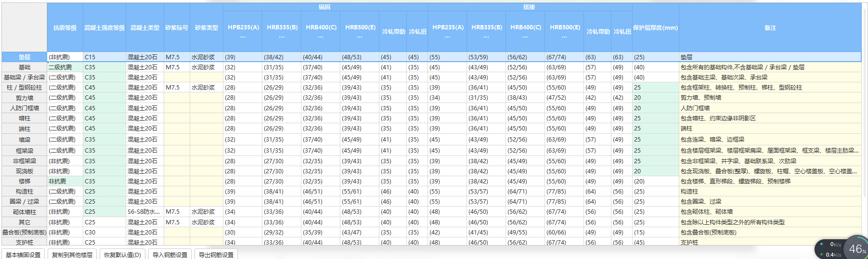This screenshot has width=868, height=259.
Task: Click HRB400(C) header under 搭接
Action: pos(525,31)
